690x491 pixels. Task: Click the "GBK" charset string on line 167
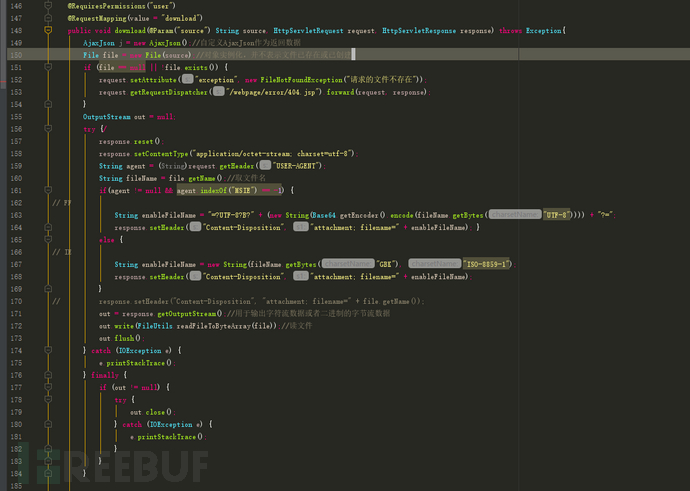(387, 264)
